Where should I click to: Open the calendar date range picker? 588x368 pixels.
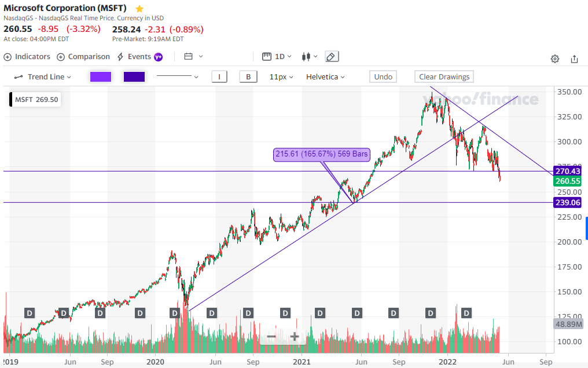tap(193, 56)
